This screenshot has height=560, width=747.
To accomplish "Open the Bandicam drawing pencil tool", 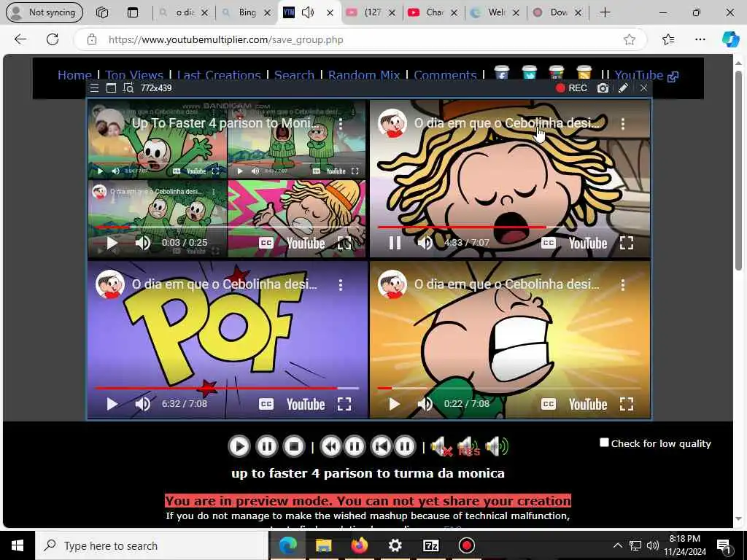I will [x=623, y=88].
